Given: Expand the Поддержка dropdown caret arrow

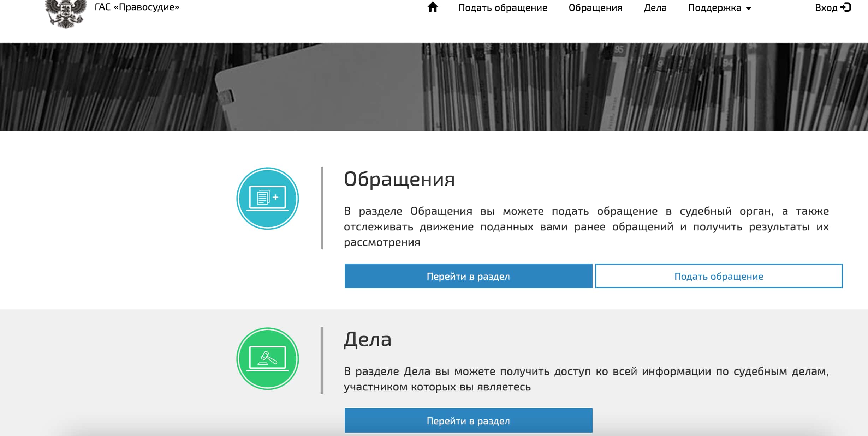Looking at the screenshot, I should pyautogui.click(x=749, y=9).
